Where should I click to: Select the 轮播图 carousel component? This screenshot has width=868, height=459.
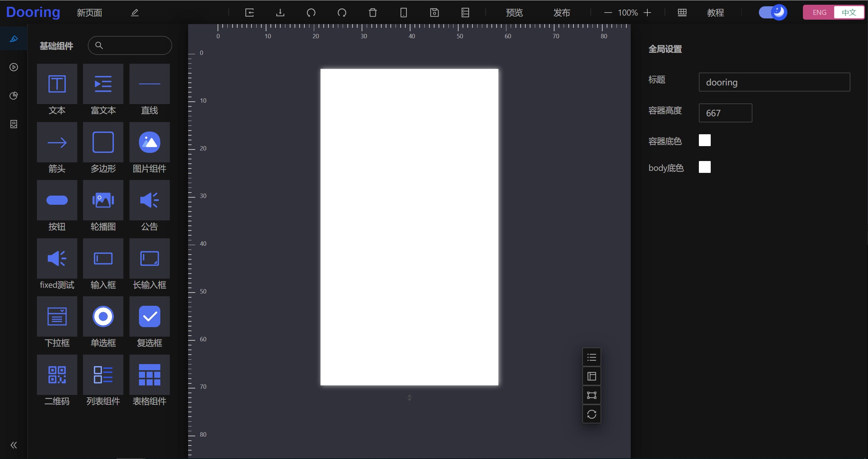tap(103, 200)
